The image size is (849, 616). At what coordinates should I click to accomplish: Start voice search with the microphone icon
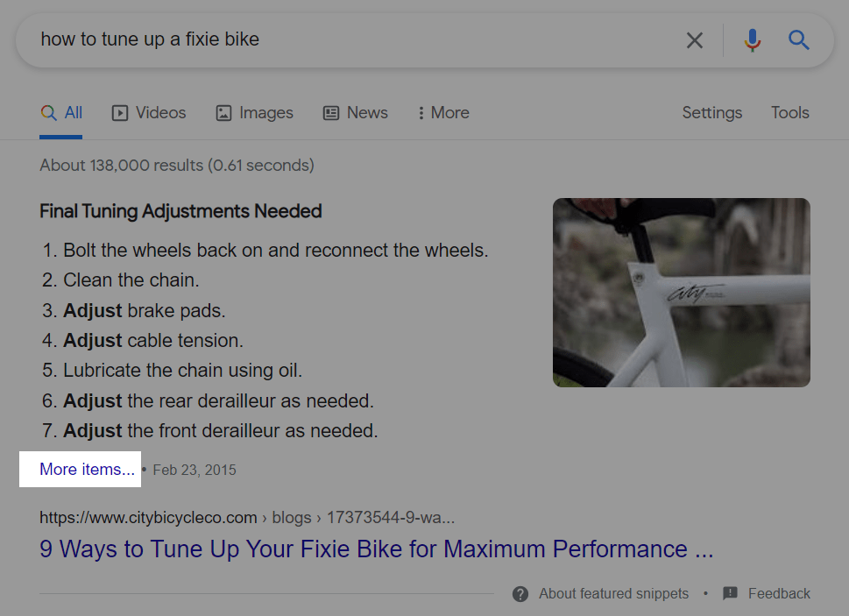752,40
